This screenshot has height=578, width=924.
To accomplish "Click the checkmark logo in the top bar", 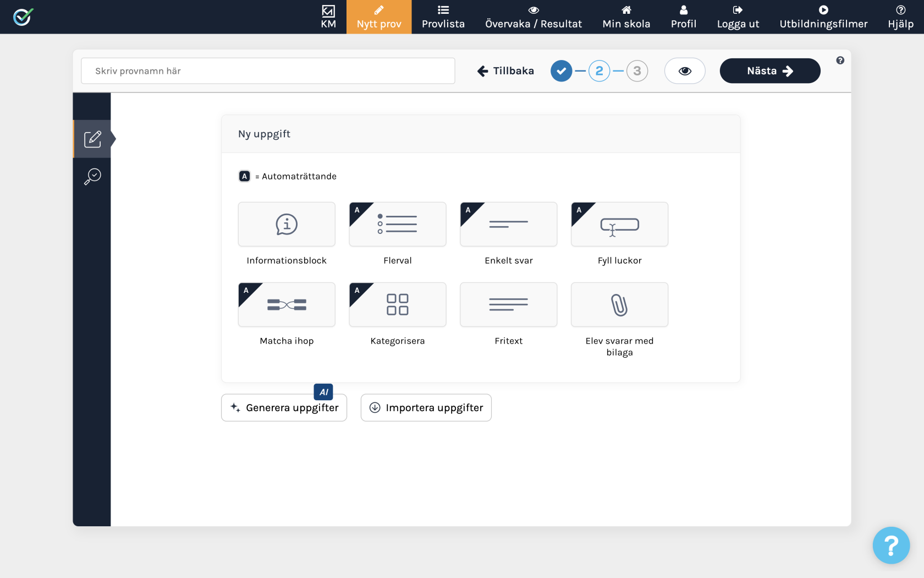I will 23,17.
